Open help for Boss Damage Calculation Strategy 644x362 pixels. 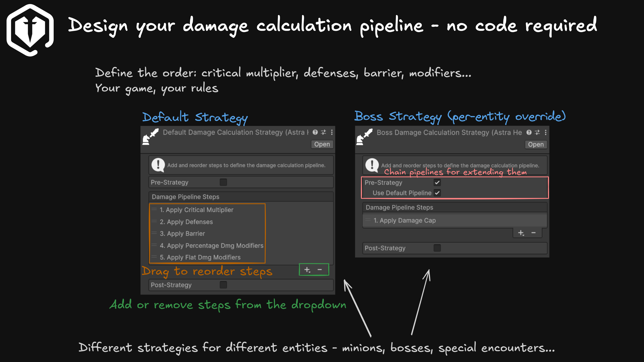click(x=529, y=132)
